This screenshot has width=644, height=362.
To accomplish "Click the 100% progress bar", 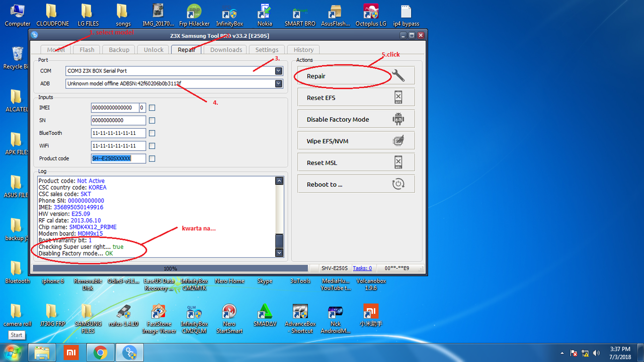I will point(170,268).
